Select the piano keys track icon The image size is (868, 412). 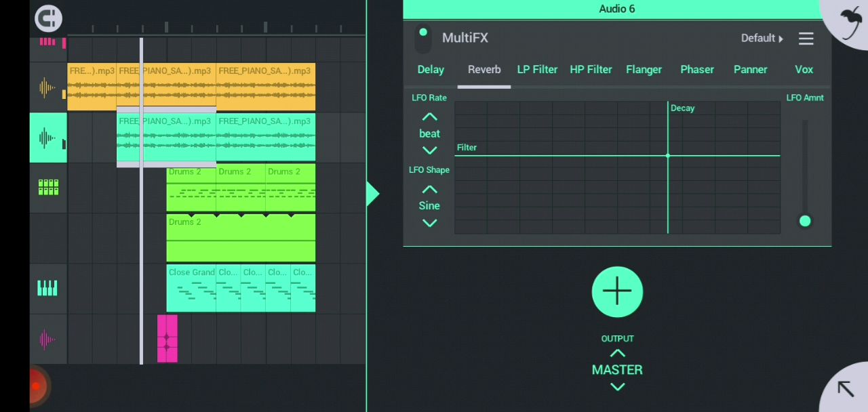pyautogui.click(x=47, y=289)
